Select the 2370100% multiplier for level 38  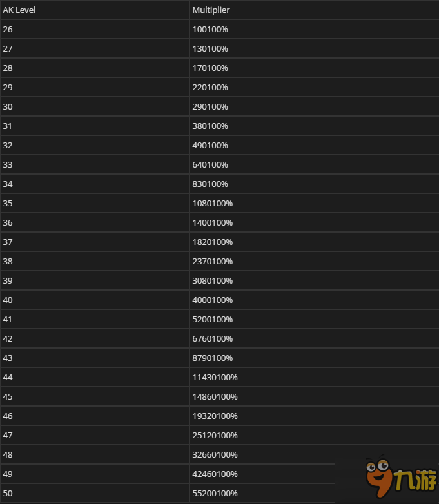pos(212,261)
